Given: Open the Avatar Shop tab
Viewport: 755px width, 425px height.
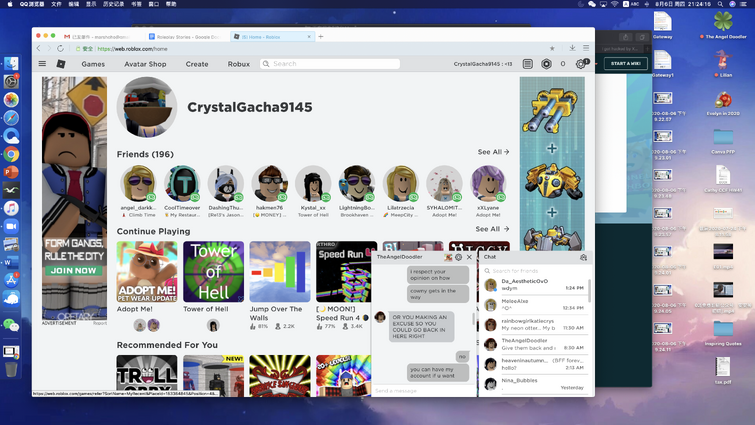Looking at the screenshot, I should (145, 64).
